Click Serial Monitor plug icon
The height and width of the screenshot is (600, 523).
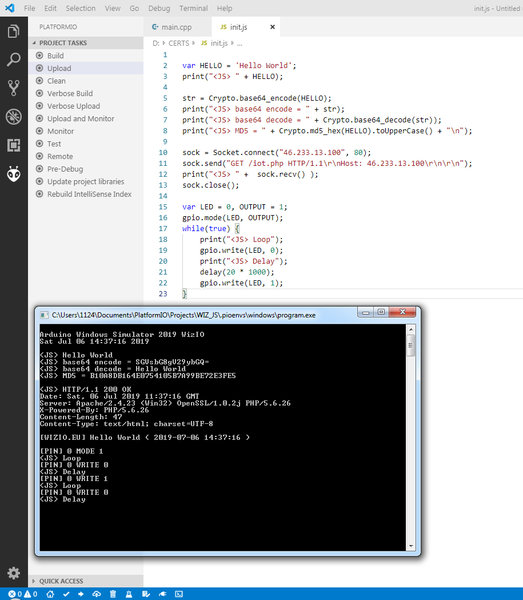163,594
